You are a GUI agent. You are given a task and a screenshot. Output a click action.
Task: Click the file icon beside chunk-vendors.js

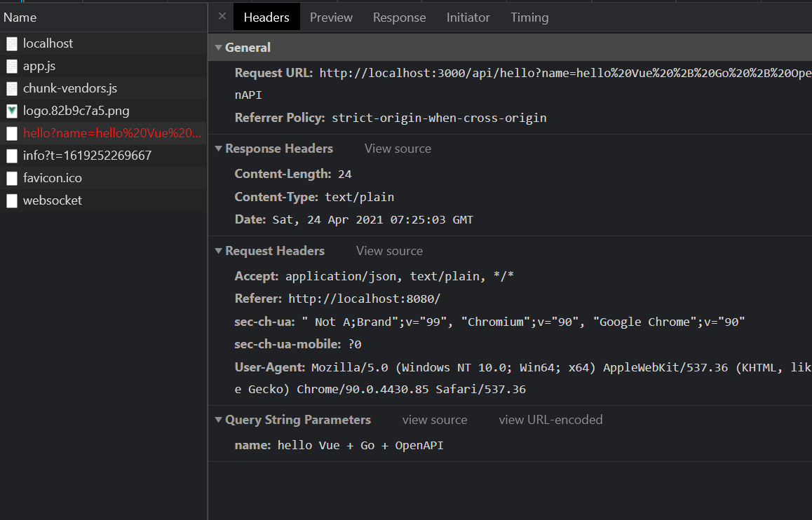(x=12, y=88)
